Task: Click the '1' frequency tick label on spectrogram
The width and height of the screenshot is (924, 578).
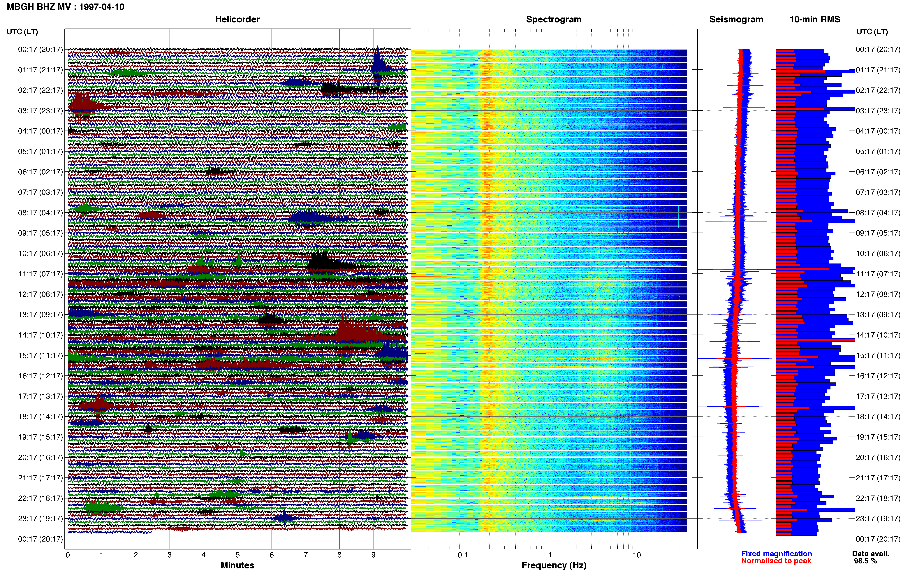Action: (550, 555)
